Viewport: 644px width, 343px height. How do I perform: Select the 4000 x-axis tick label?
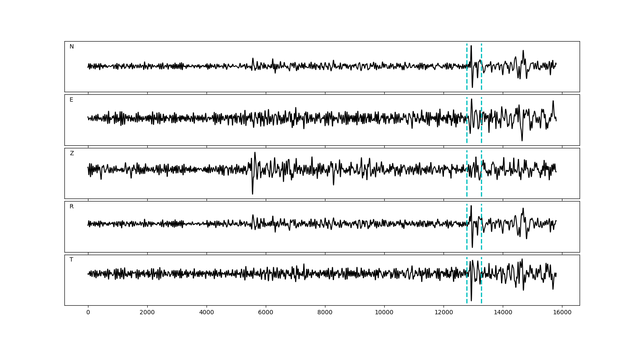(207, 313)
